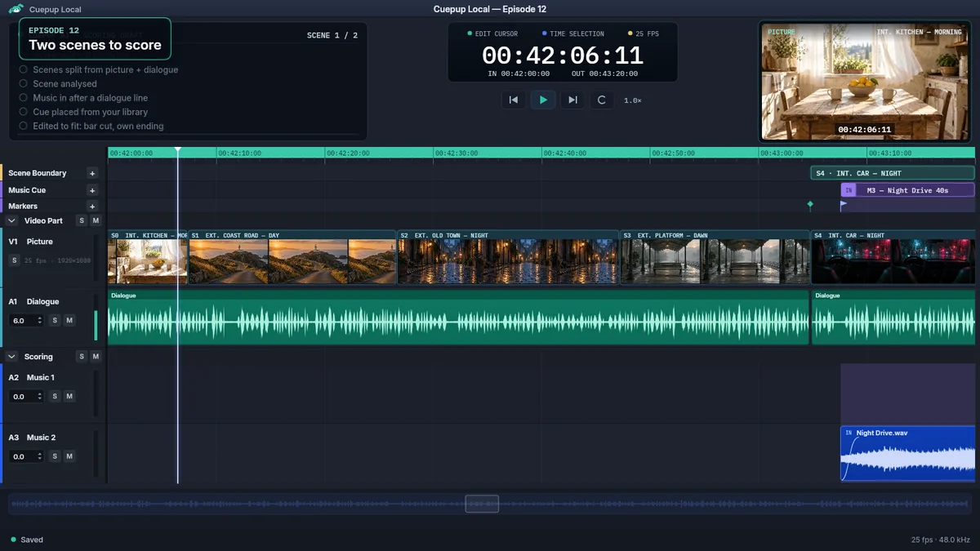
Task: Click the Saved status indicator
Action: click(x=27, y=540)
